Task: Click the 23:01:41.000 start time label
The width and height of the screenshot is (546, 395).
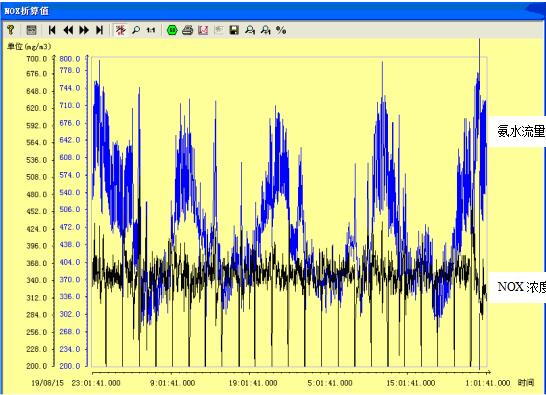Action: tap(96, 383)
